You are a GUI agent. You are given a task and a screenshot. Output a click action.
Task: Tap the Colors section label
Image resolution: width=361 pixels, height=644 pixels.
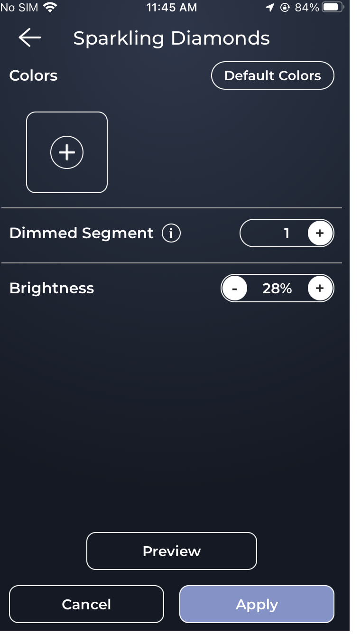[x=33, y=75]
